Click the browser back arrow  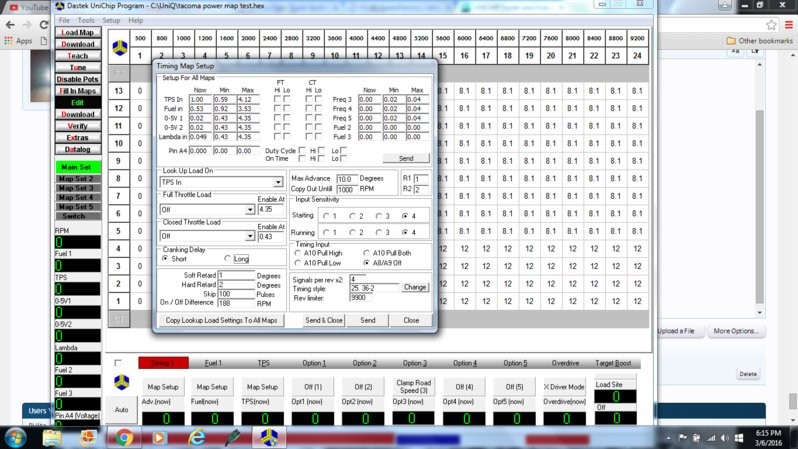[x=10, y=24]
